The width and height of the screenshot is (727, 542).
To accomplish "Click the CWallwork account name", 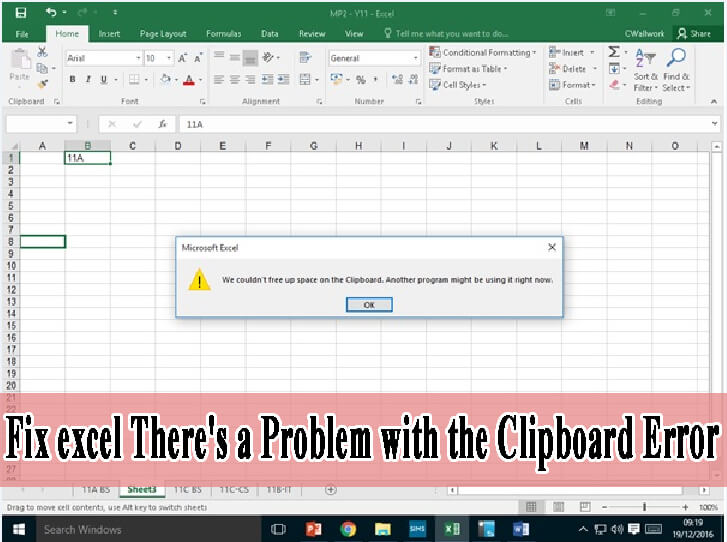I will coord(644,34).
